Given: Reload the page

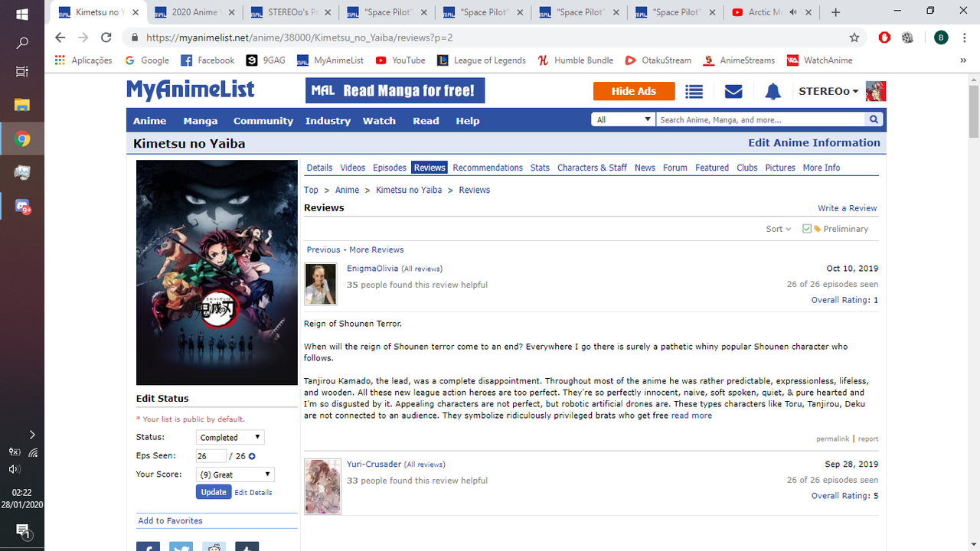Looking at the screenshot, I should [x=106, y=37].
